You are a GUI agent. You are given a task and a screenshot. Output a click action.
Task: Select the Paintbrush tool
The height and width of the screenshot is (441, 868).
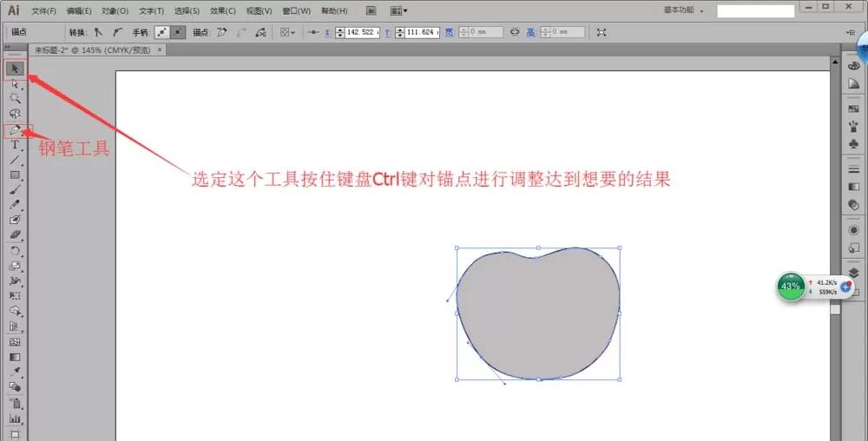coord(15,190)
